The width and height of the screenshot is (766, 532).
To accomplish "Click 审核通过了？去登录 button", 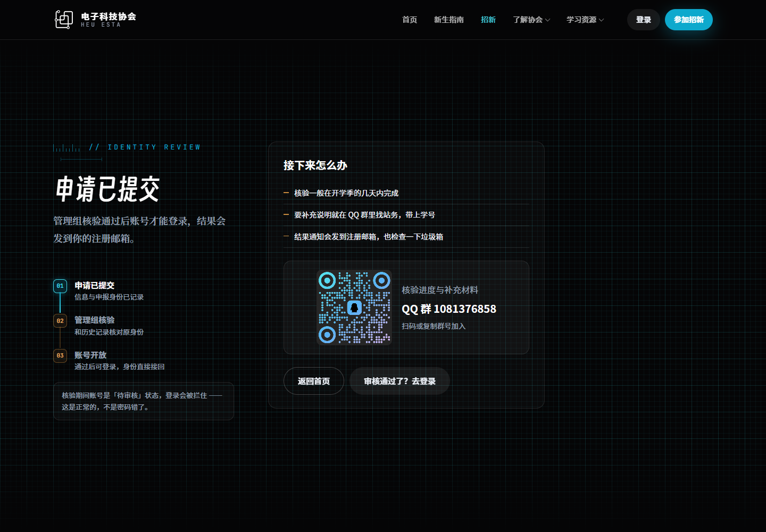I will 399,381.
